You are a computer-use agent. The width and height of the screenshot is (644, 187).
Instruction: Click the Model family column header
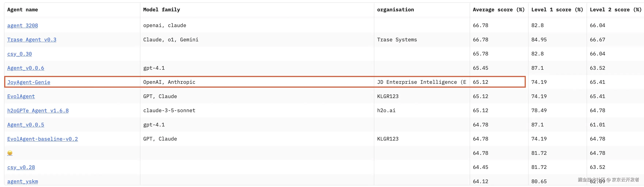coord(162,10)
